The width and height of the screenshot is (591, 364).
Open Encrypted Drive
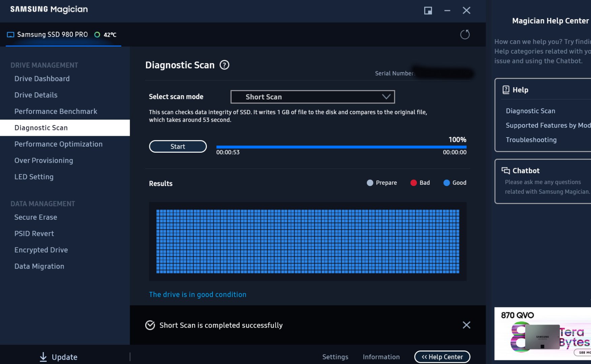41,250
